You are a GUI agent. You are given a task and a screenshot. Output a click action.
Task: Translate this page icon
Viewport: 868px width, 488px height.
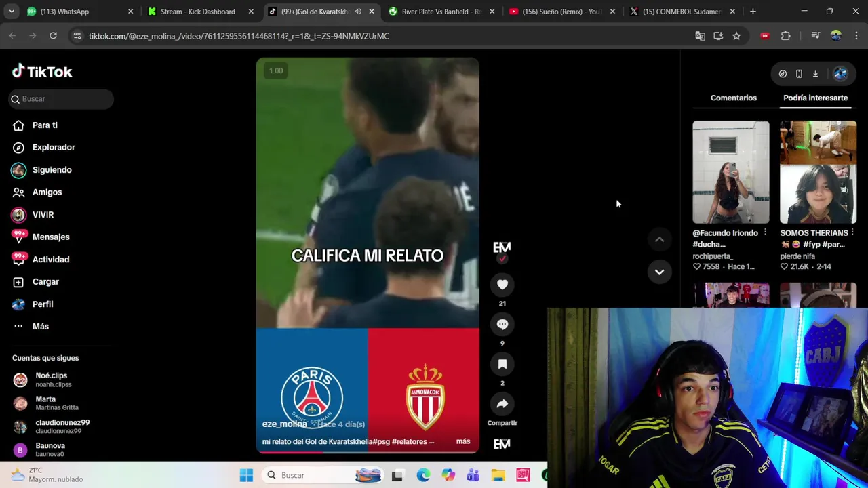tap(700, 36)
